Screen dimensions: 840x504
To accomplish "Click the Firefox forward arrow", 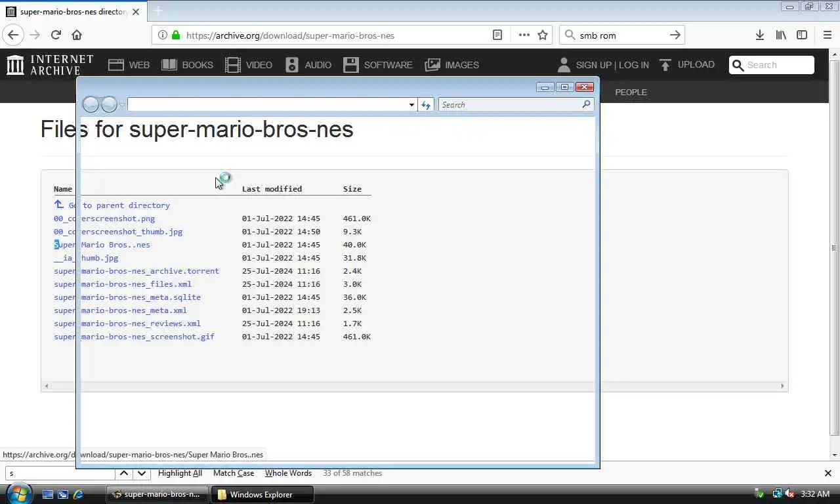I will click(x=35, y=35).
